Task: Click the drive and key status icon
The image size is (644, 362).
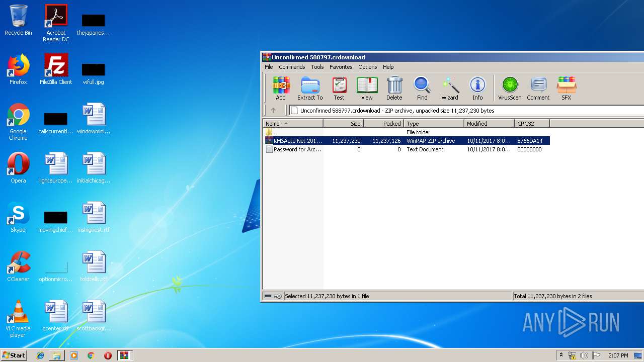Action: [x=273, y=296]
